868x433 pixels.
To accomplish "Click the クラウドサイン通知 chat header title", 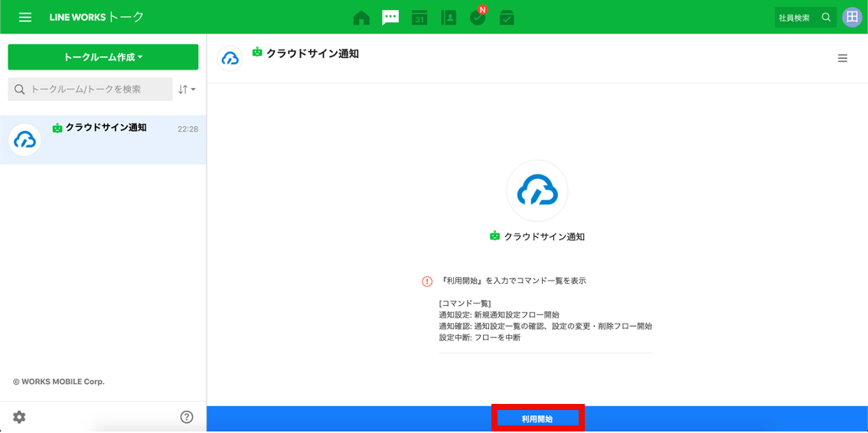I will [313, 53].
